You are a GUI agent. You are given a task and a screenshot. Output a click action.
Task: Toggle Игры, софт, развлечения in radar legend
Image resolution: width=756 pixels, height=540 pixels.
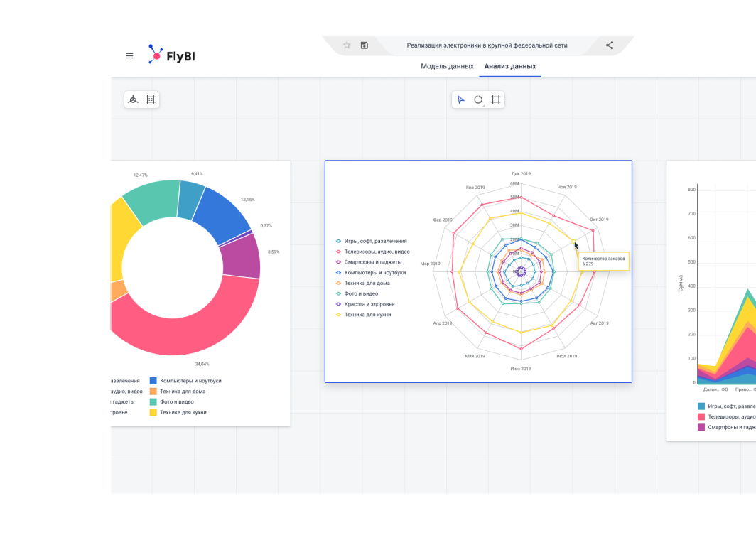(x=371, y=241)
